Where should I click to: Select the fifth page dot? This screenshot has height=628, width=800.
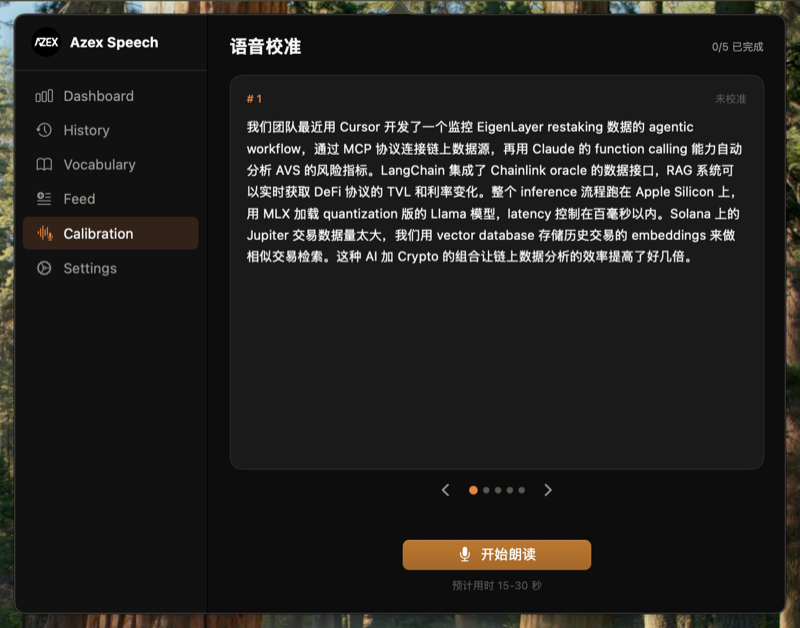521,490
